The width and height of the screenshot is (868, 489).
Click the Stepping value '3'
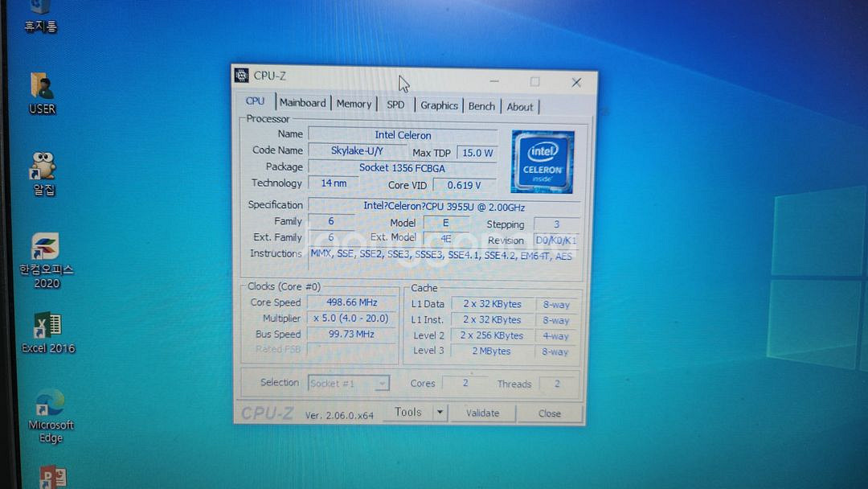point(556,224)
